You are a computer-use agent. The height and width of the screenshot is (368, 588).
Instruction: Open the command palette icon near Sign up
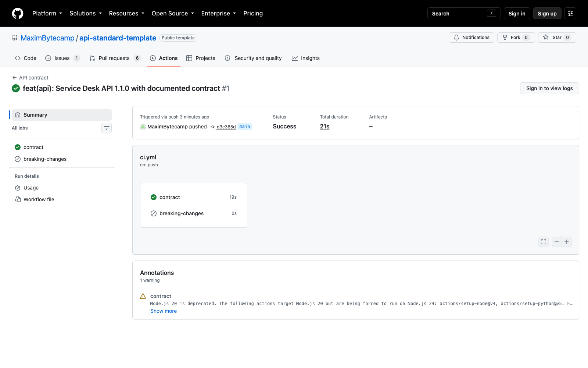pos(570,13)
